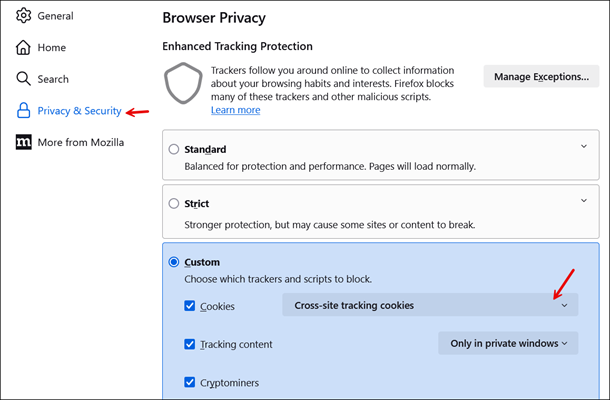Click the Manage Exceptions button
Screen dimensions: 610x400
(x=541, y=76)
